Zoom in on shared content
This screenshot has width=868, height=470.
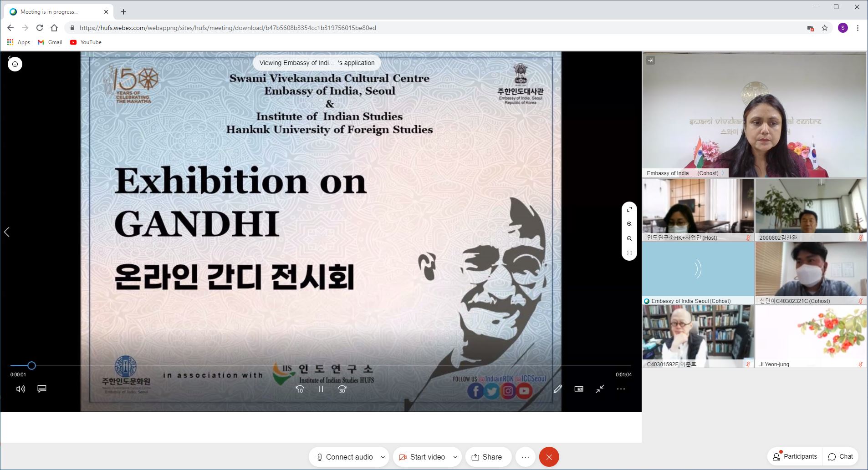click(629, 224)
